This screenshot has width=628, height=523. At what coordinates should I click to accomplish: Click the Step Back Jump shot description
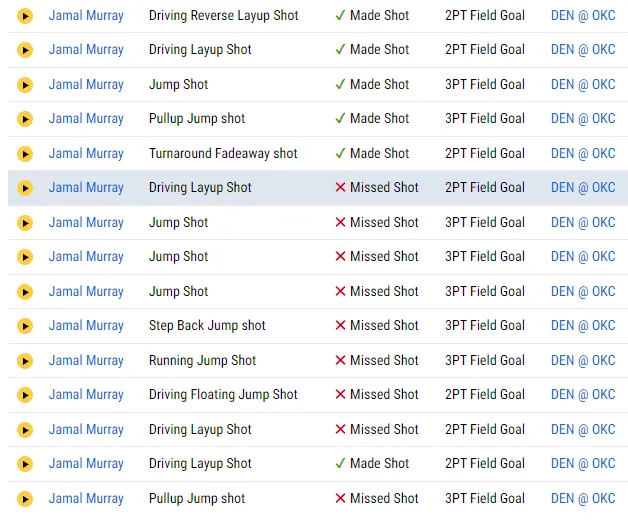click(207, 325)
